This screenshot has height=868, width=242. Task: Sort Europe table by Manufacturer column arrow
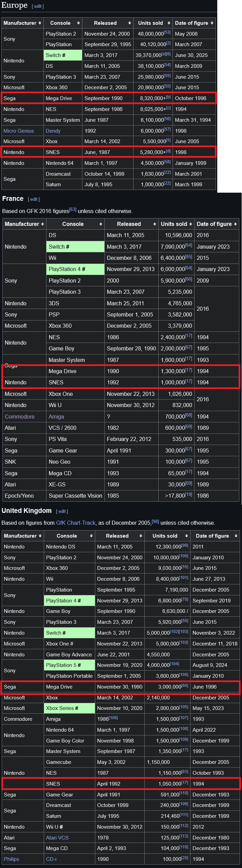40,23
